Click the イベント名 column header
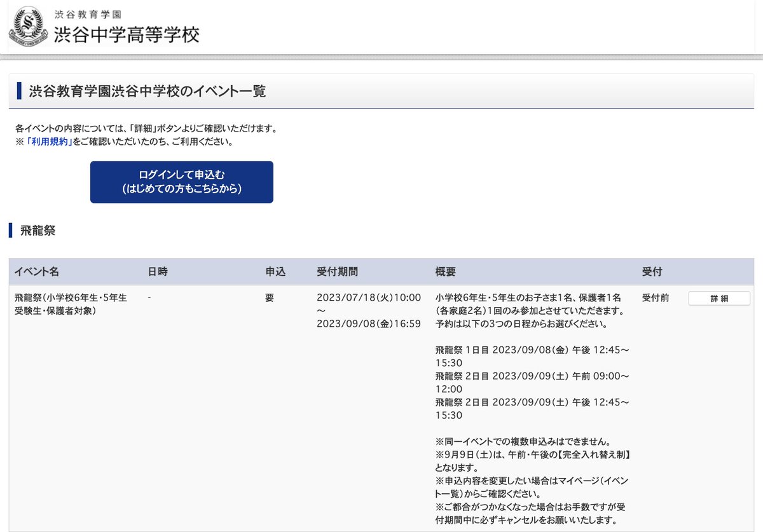 point(37,271)
